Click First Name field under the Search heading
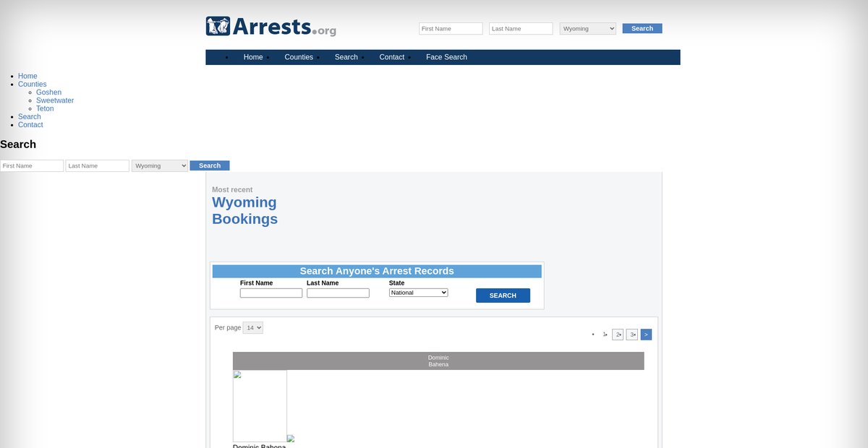The image size is (868, 448). (x=32, y=166)
